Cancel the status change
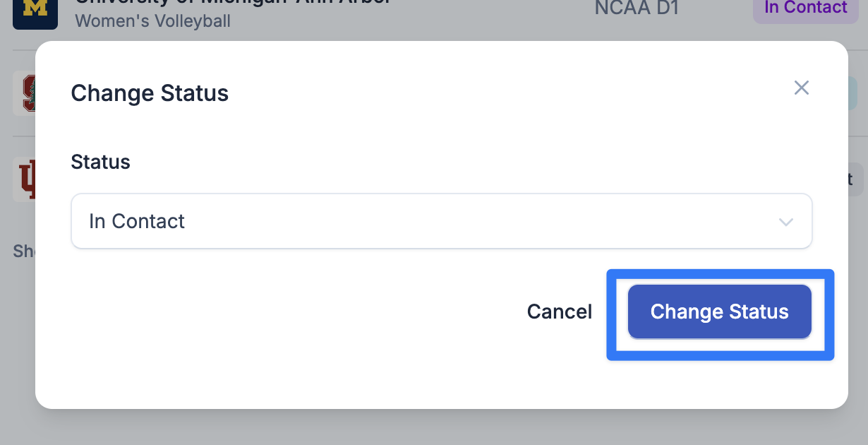The height and width of the screenshot is (445, 868). 560,311
